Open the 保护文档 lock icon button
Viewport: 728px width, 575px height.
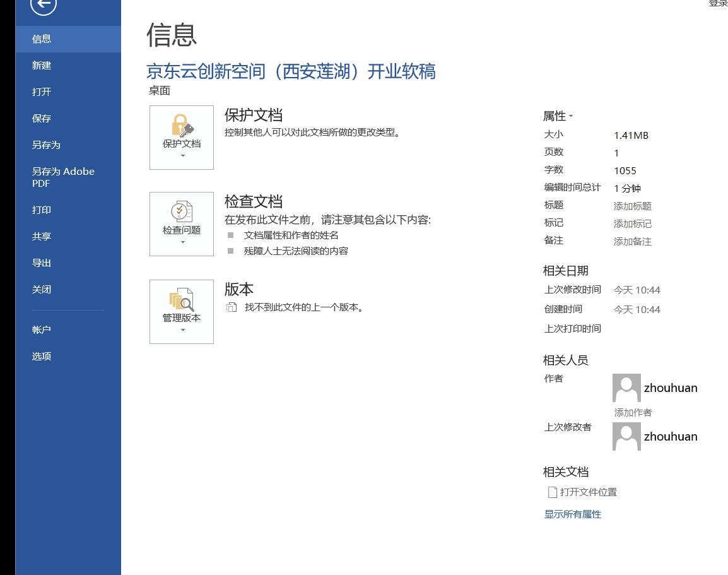[182, 138]
